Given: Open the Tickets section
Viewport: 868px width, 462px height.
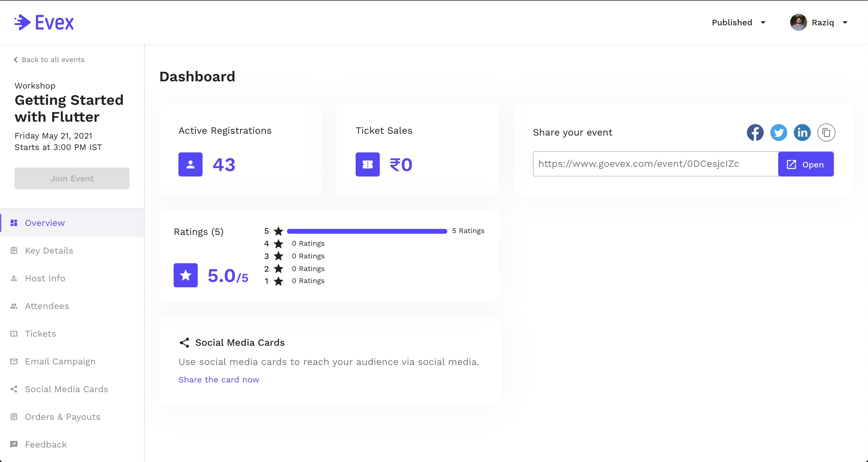Looking at the screenshot, I should [x=72, y=334].
